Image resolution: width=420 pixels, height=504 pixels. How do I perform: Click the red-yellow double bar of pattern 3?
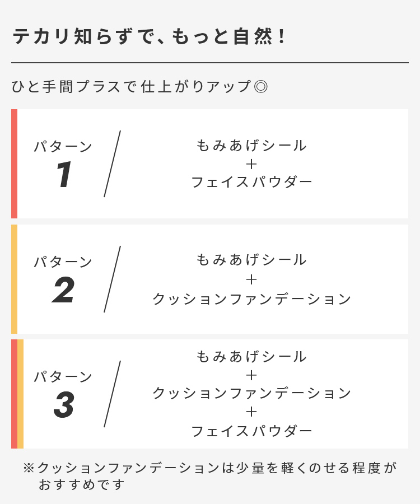(17, 394)
